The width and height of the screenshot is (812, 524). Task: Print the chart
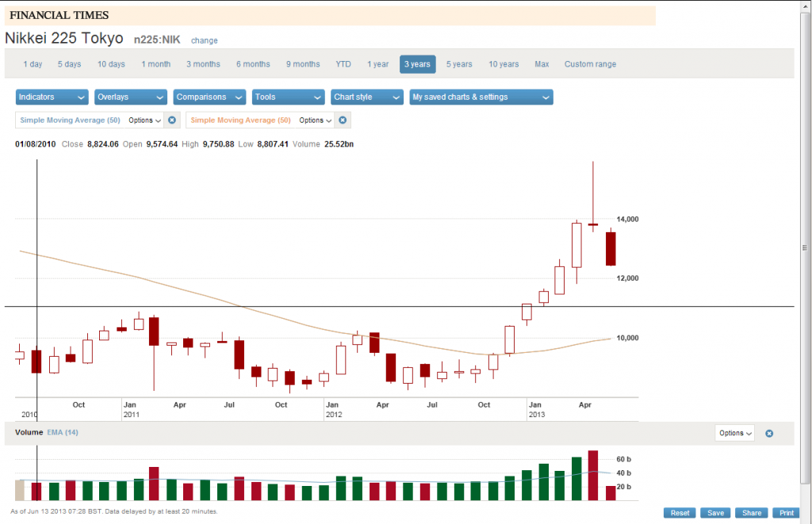tap(787, 513)
